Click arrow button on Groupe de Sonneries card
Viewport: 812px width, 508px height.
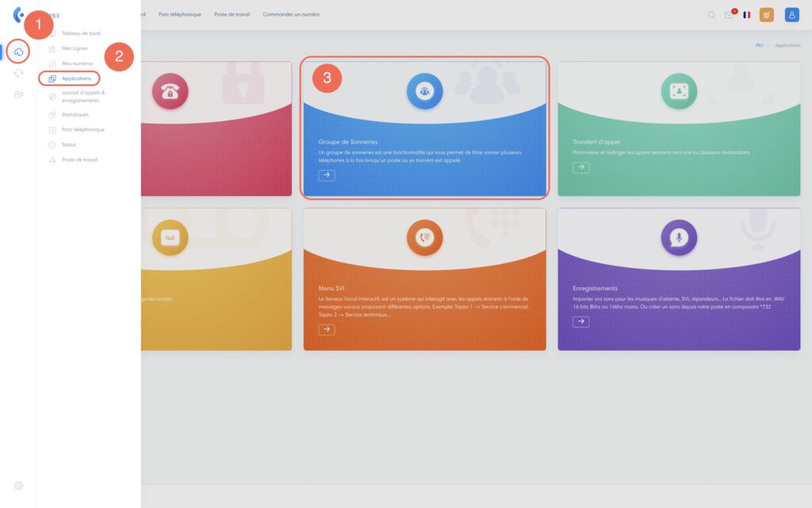click(327, 175)
